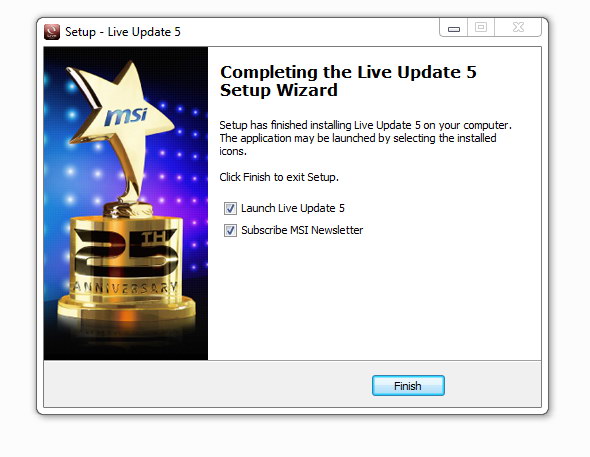Click the Setup - Live Update 5 title text

[123, 32]
